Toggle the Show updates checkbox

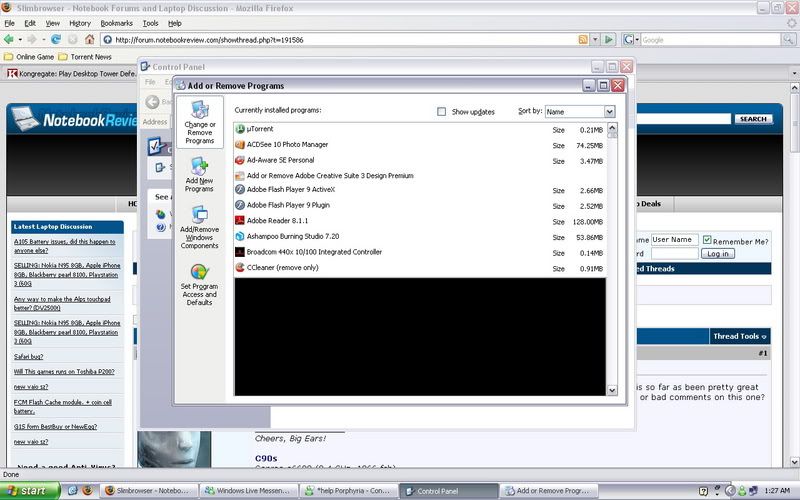[441, 112]
